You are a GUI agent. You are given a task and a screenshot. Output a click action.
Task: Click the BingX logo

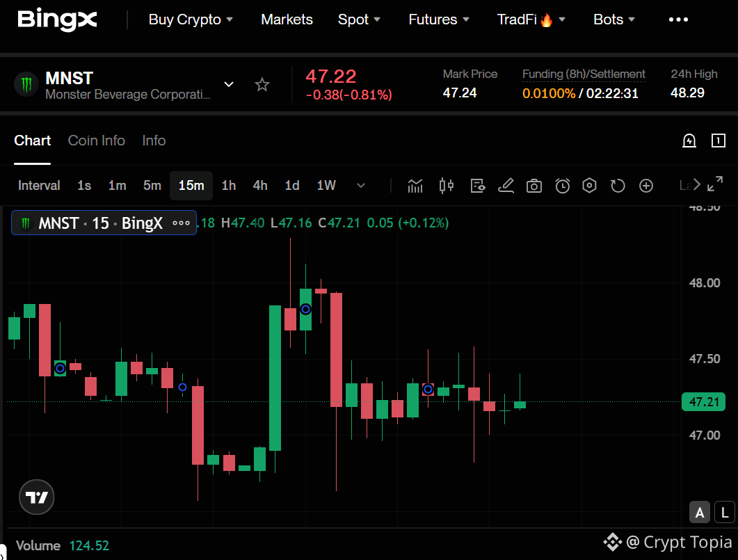pyautogui.click(x=57, y=19)
